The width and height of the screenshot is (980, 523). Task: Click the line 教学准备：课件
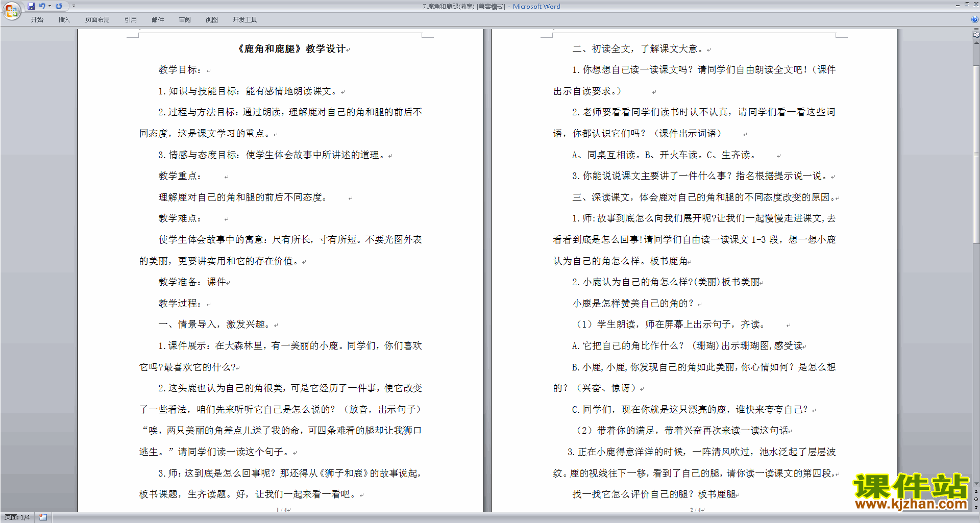coord(192,282)
